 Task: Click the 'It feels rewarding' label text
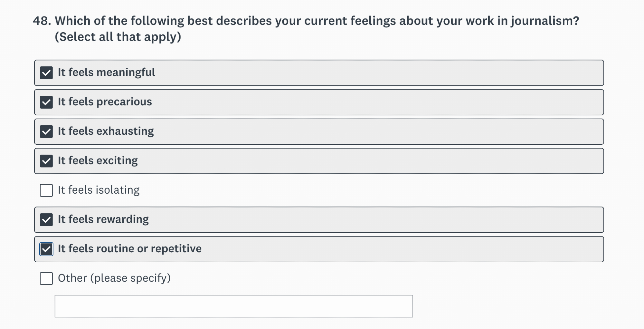point(103,219)
